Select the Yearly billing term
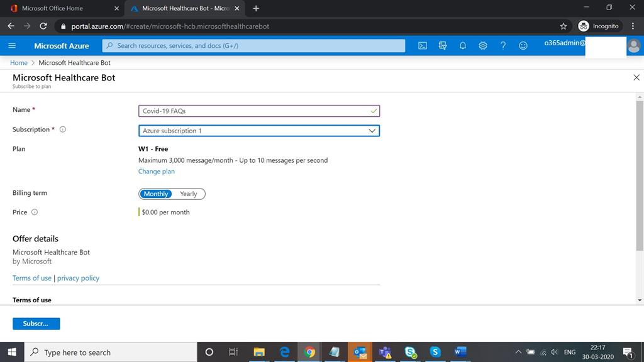The height and width of the screenshot is (362, 644). [189, 194]
